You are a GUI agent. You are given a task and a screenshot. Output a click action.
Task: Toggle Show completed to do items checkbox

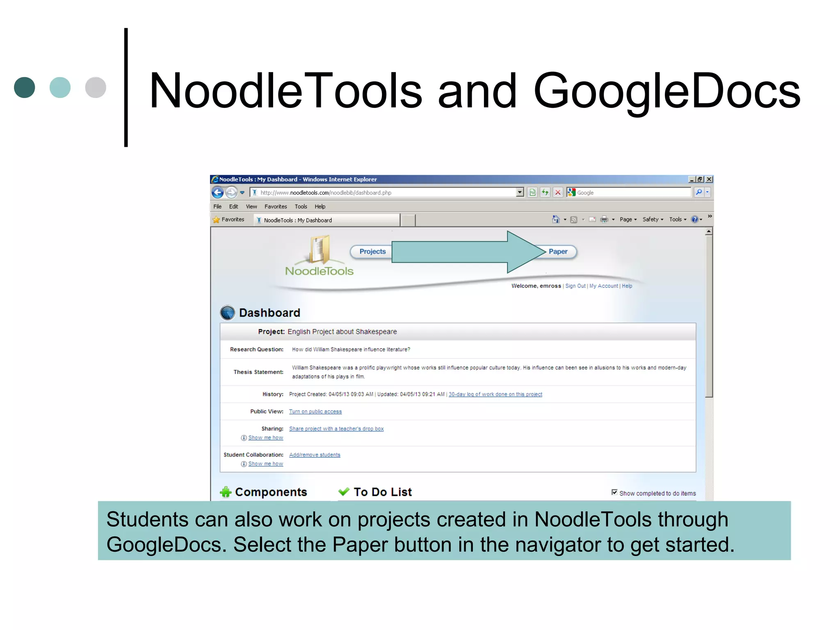coord(614,492)
